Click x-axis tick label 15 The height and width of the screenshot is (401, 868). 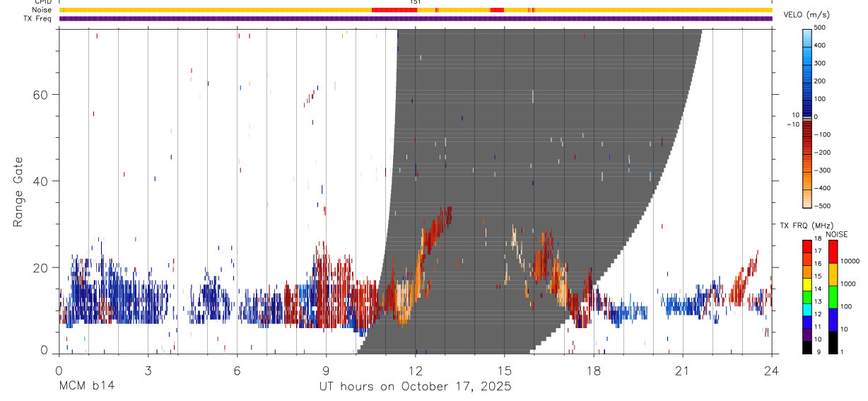[505, 370]
